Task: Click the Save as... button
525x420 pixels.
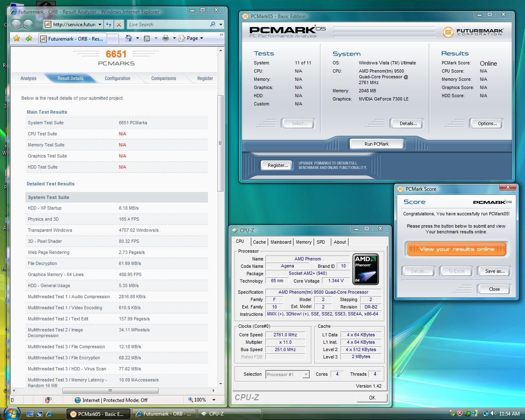Action: [495, 271]
